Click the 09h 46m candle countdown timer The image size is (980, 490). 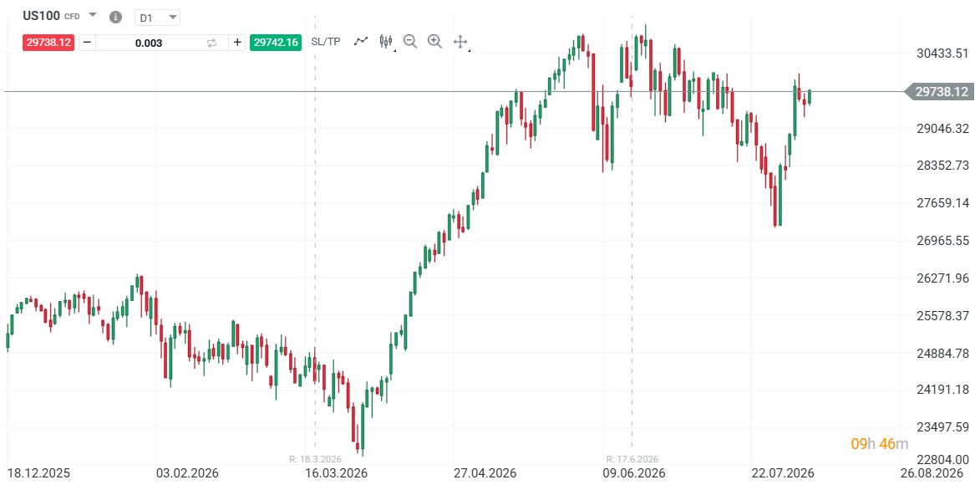[x=880, y=444]
